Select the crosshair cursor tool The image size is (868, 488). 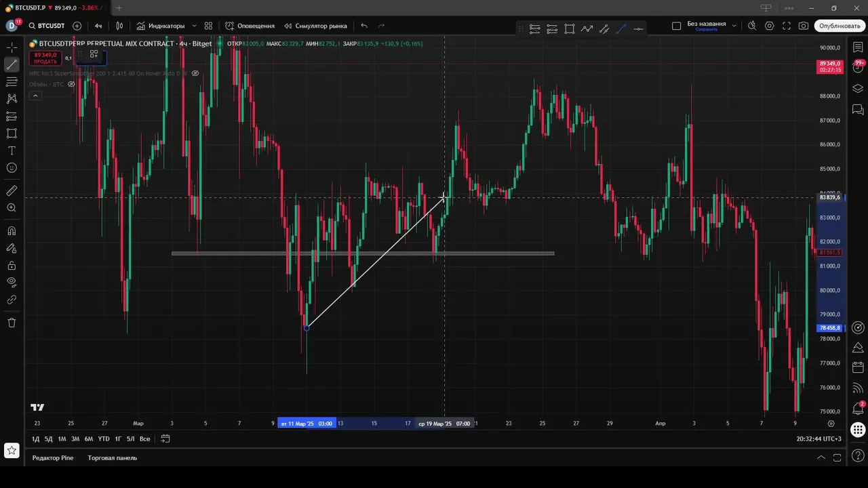pyautogui.click(x=12, y=47)
